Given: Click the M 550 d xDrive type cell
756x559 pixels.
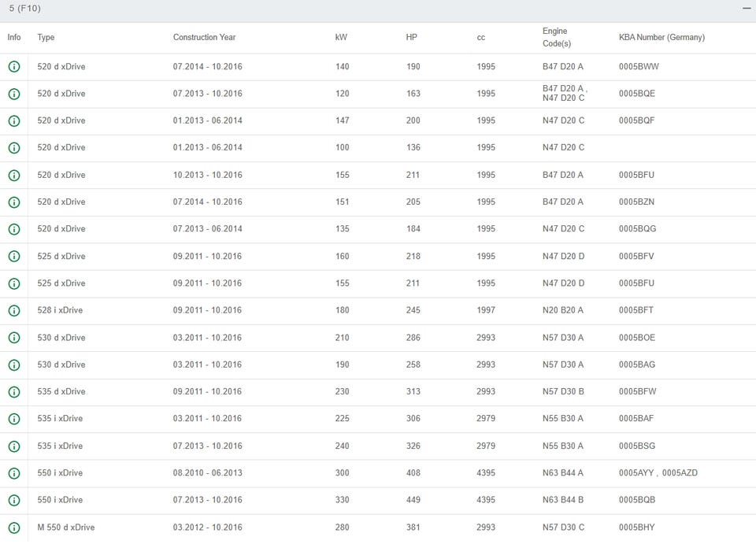Looking at the screenshot, I should click(66, 528).
